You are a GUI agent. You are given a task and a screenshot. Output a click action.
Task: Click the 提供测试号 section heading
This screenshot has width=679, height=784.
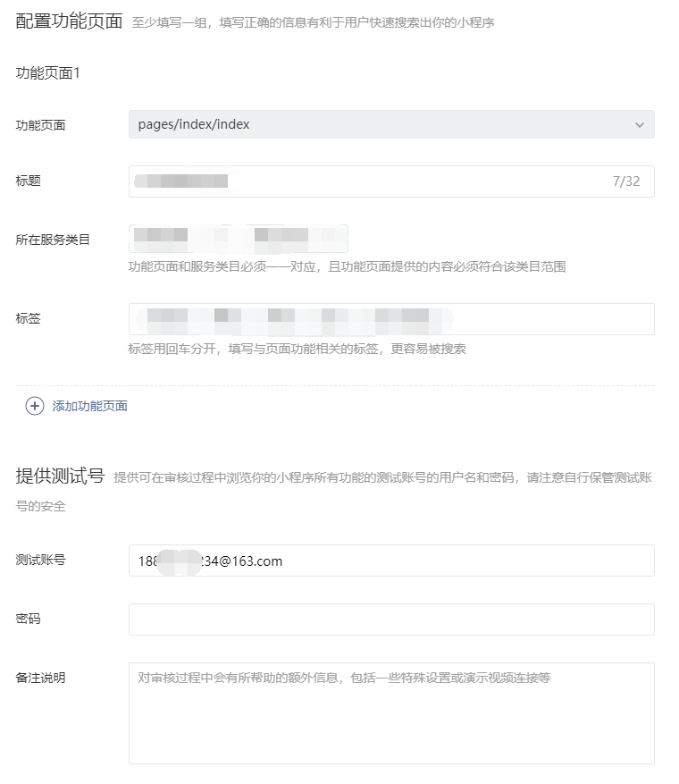(60, 476)
